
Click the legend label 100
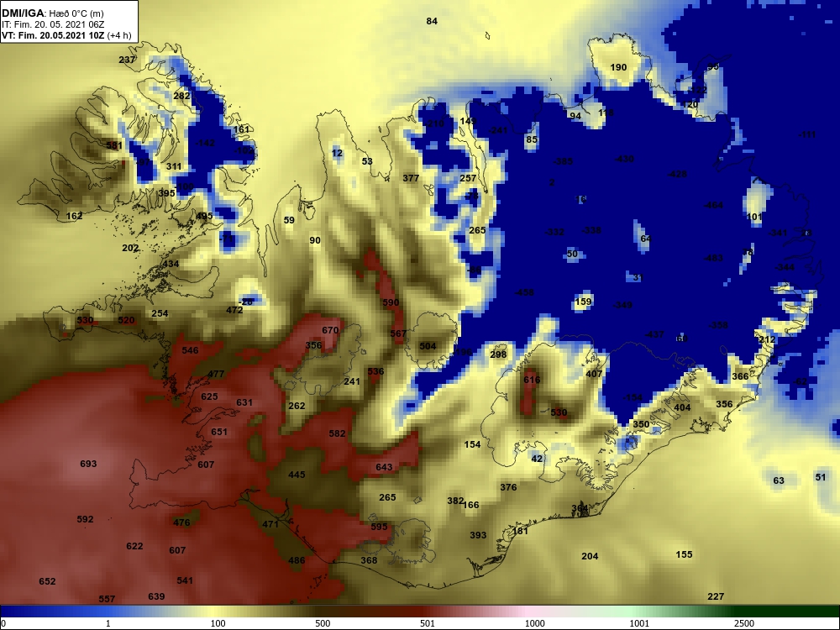pos(218,623)
